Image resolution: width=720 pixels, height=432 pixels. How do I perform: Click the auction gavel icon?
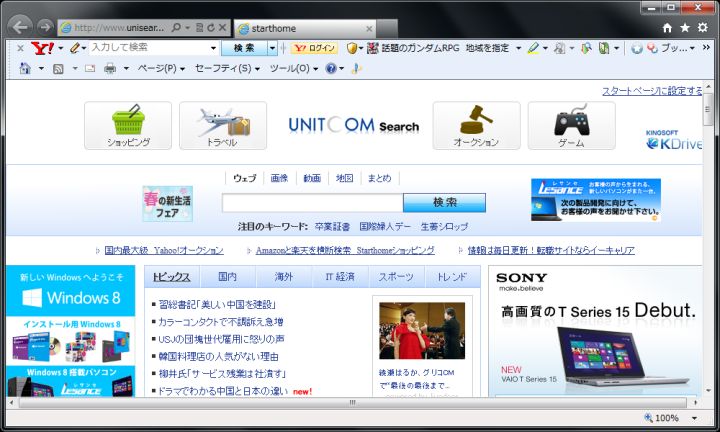(476, 120)
